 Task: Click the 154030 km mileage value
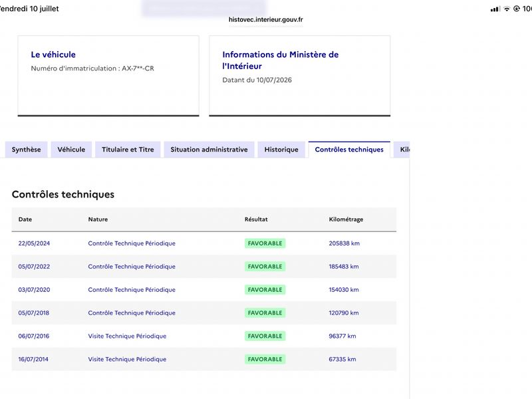click(x=344, y=290)
